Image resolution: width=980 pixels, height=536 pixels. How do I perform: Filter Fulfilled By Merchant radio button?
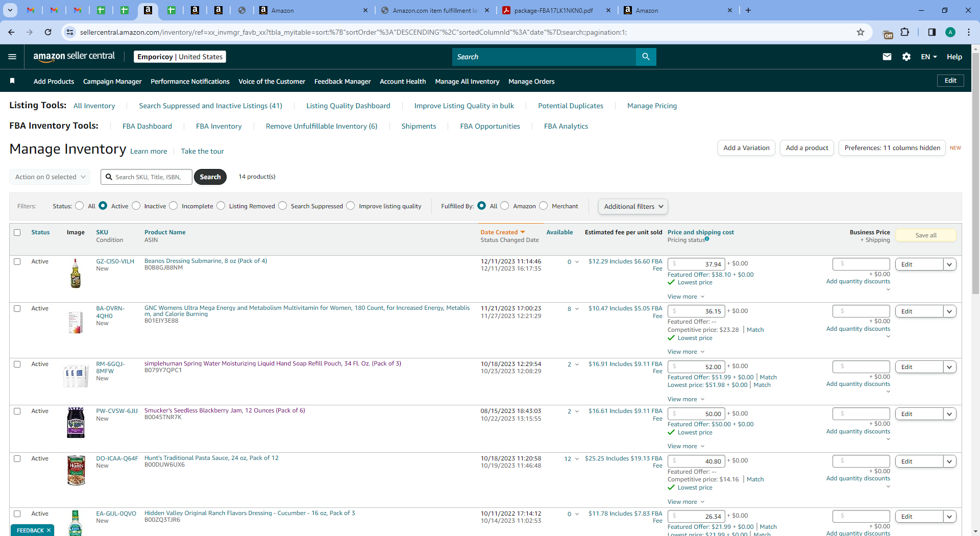point(544,205)
